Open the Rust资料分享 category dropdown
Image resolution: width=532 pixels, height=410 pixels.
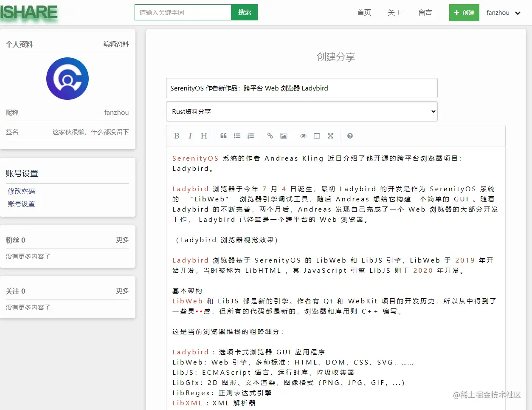pyautogui.click(x=302, y=111)
